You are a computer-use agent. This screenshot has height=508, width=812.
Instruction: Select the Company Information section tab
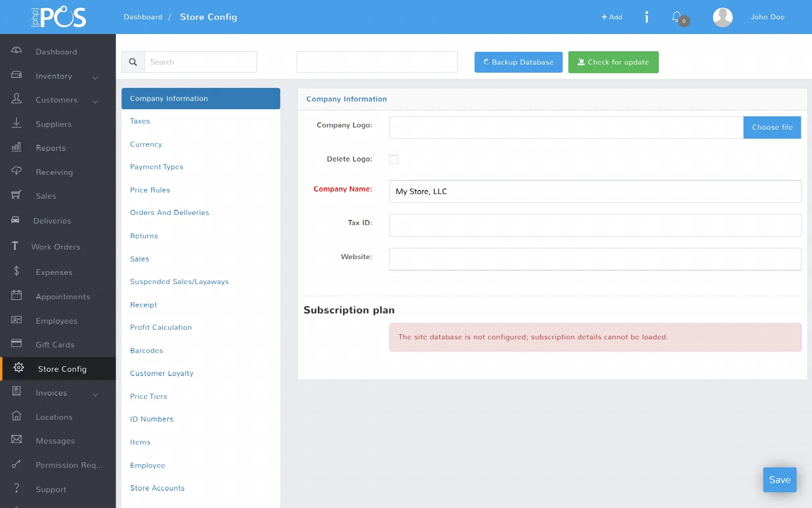(x=201, y=99)
